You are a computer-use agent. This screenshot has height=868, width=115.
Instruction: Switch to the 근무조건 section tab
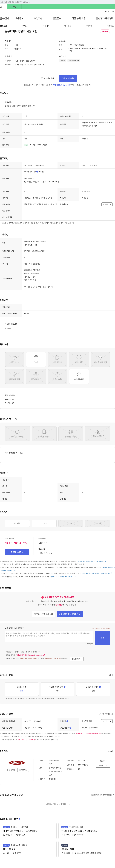tap(25, 26)
